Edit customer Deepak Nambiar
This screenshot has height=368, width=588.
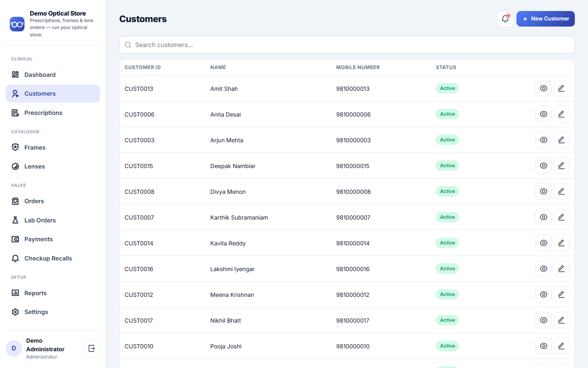[561, 166]
